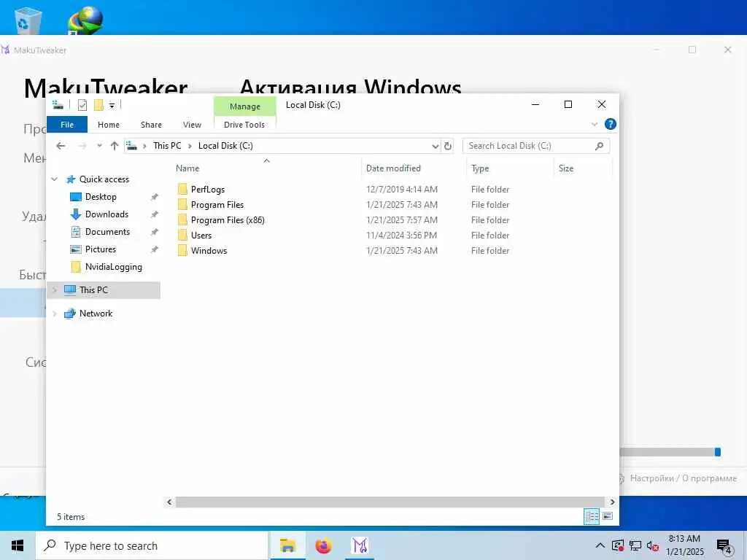Click the PerfLogs folder icon
Viewport: 747px width, 560px height.
[182, 190]
